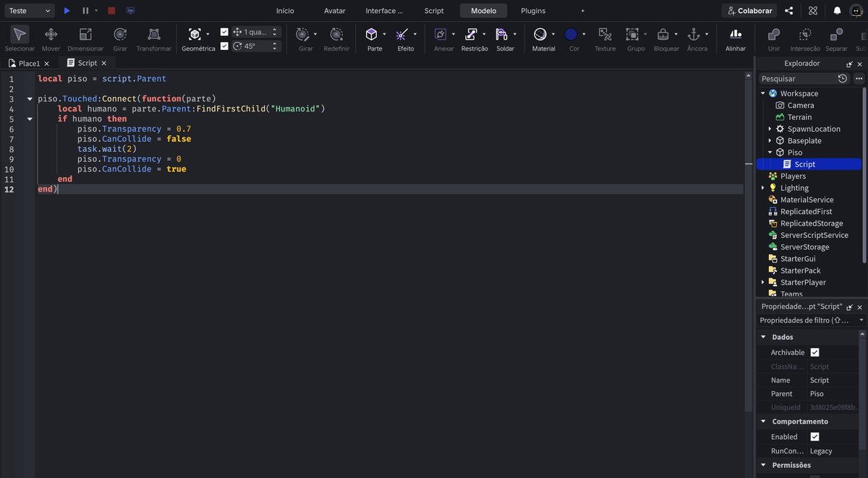The height and width of the screenshot is (478, 868).
Task: Pop out the Explorador panel
Action: (849, 64)
